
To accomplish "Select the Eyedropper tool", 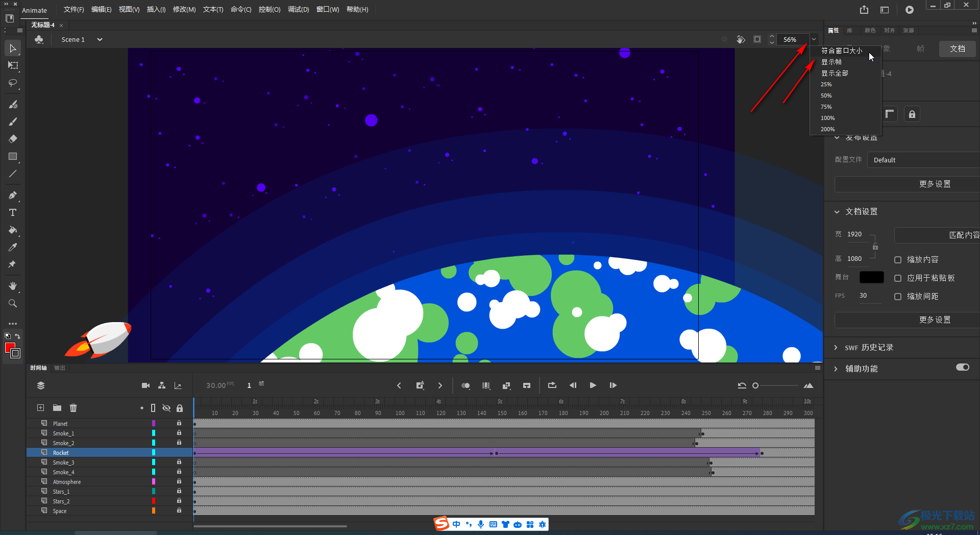I will click(x=13, y=247).
